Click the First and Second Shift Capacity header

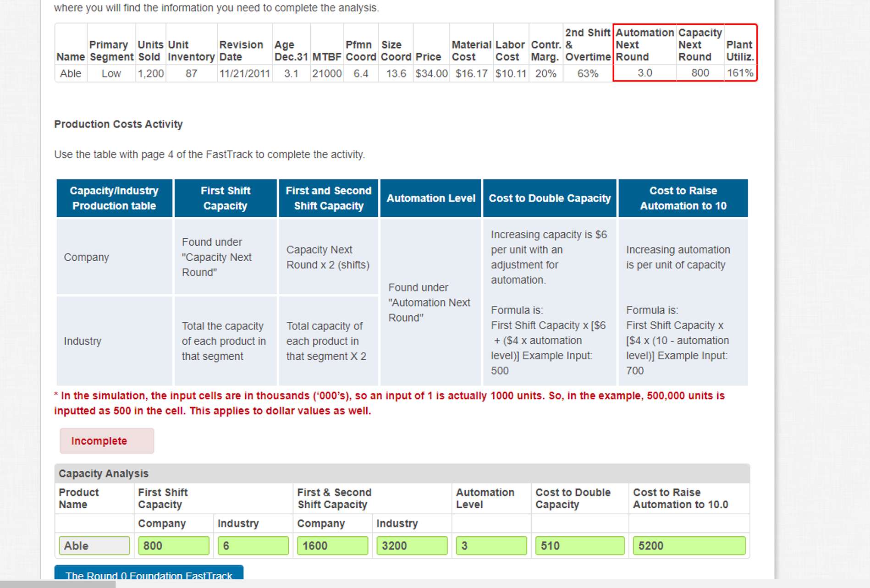(x=328, y=198)
